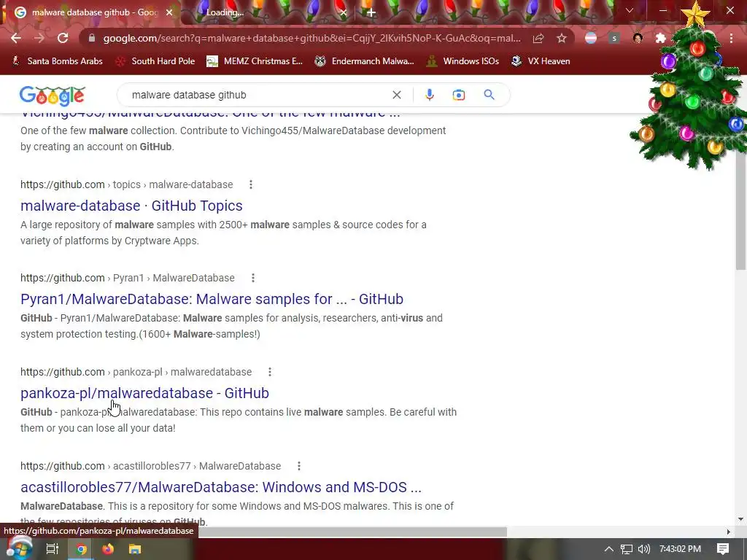The image size is (747, 560).
Task: Bookmark this page with the star icon
Action: (x=562, y=38)
